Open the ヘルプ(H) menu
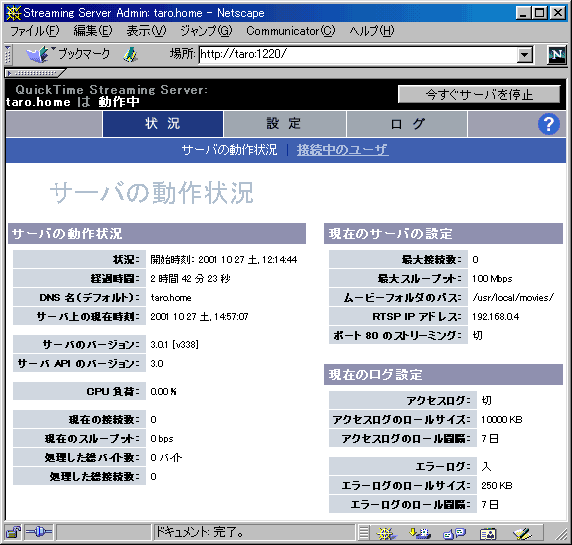 tap(372, 31)
